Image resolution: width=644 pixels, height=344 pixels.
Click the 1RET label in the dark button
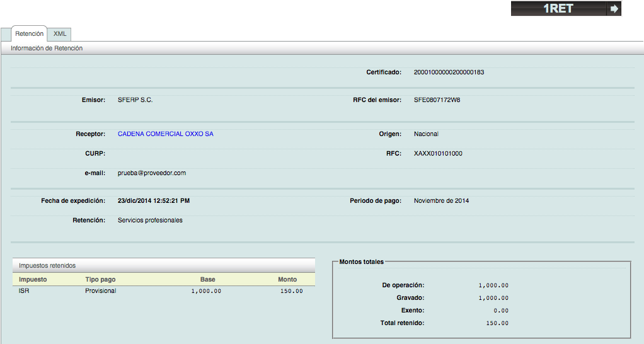tap(558, 9)
